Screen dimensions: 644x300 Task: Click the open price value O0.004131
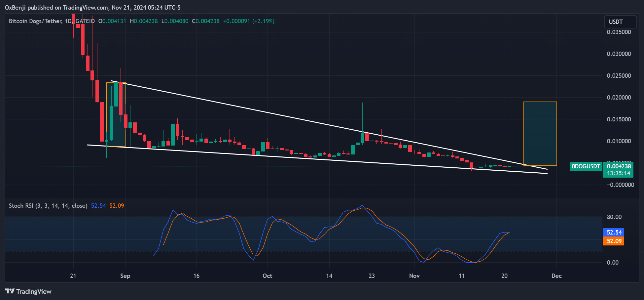pyautogui.click(x=112, y=21)
